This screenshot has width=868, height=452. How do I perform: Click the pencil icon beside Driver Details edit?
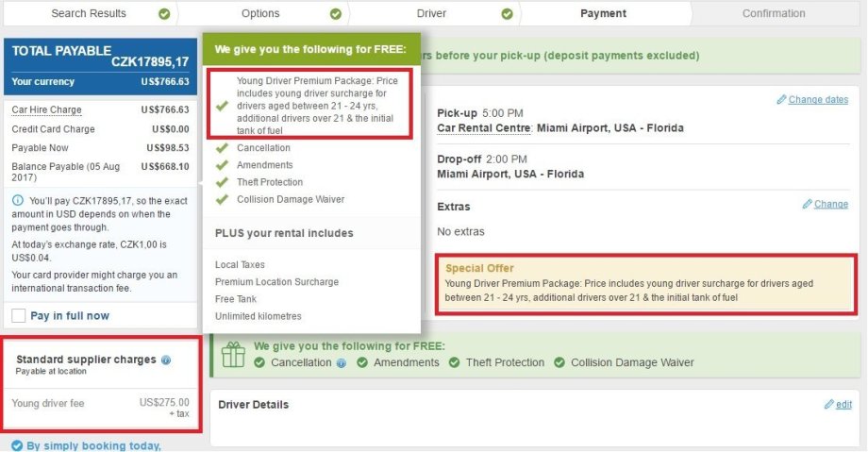click(x=828, y=404)
